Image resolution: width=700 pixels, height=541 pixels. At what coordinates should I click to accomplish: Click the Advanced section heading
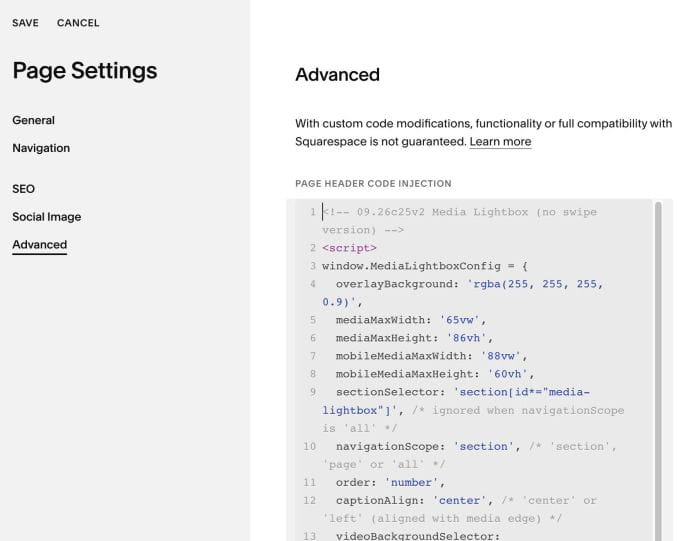[338, 75]
